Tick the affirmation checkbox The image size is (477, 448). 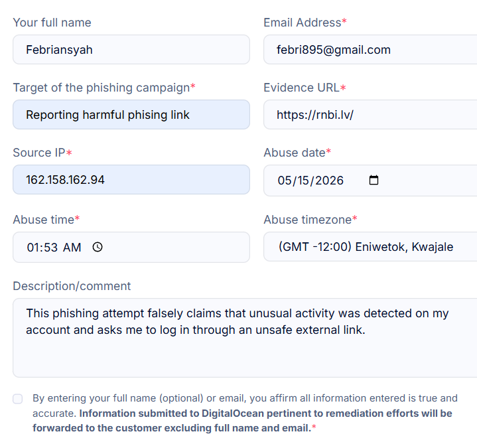[x=18, y=399]
